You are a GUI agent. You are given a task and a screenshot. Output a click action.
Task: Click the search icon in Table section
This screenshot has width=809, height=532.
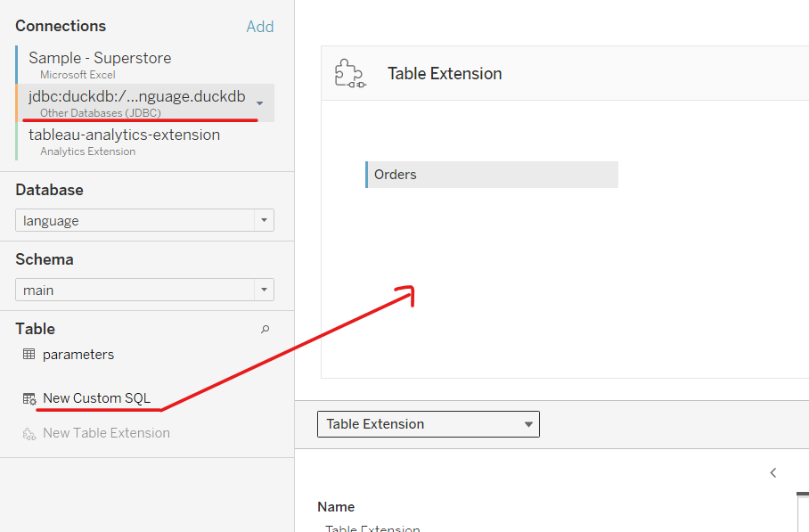point(265,329)
